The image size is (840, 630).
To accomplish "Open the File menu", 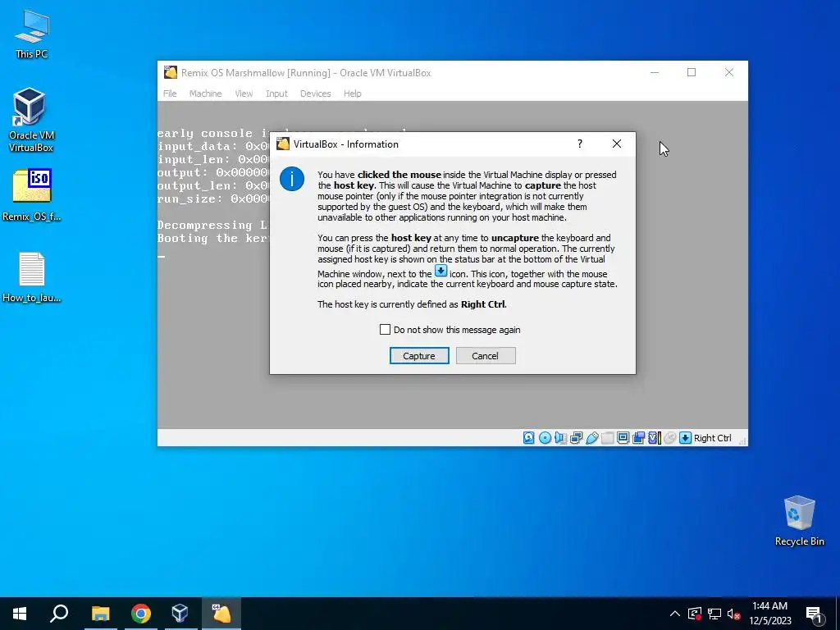I will pyautogui.click(x=170, y=94).
